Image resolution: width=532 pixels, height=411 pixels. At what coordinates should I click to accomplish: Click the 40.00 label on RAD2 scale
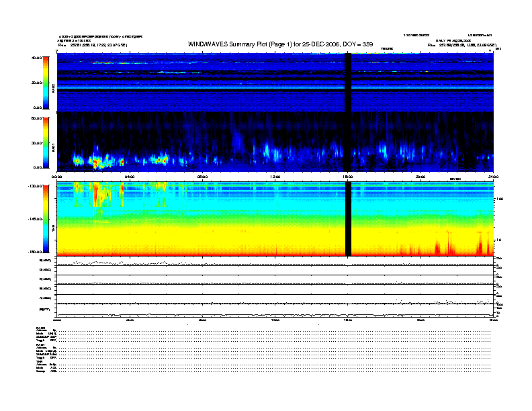tap(36, 58)
